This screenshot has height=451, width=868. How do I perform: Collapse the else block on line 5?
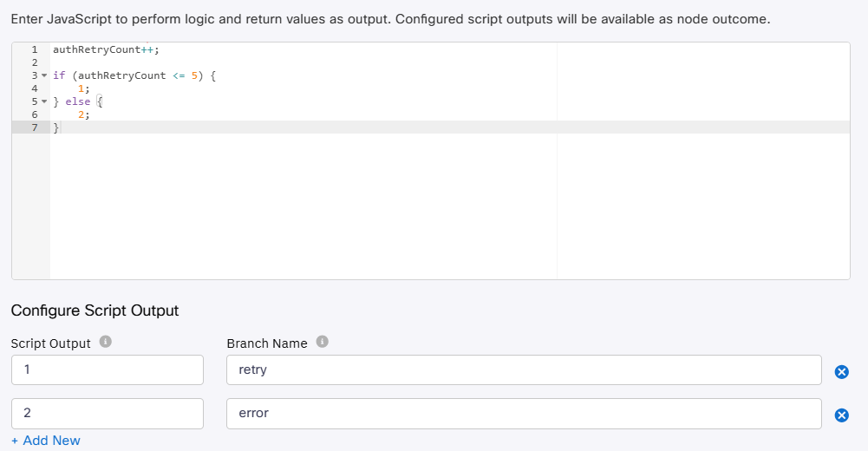coord(44,102)
